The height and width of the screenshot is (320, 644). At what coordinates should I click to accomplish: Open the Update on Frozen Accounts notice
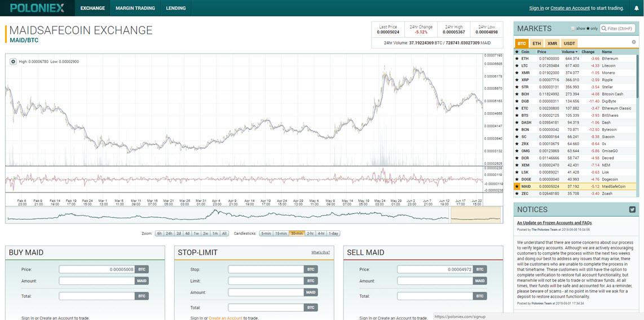(x=554, y=222)
